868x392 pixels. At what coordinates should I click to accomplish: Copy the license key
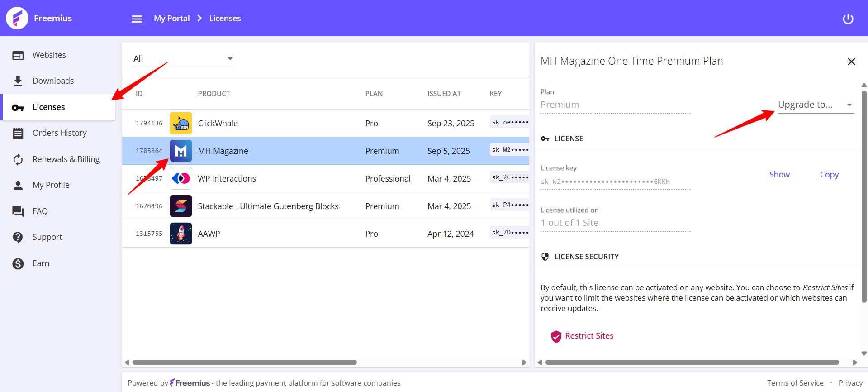coord(829,175)
